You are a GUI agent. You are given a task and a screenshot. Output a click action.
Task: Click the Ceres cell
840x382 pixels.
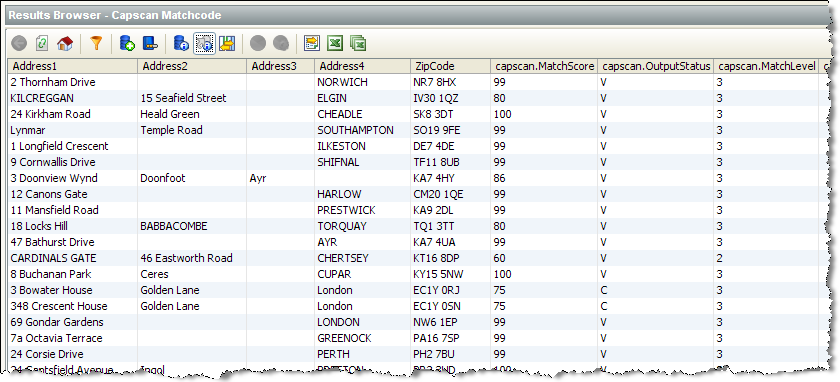(x=192, y=274)
